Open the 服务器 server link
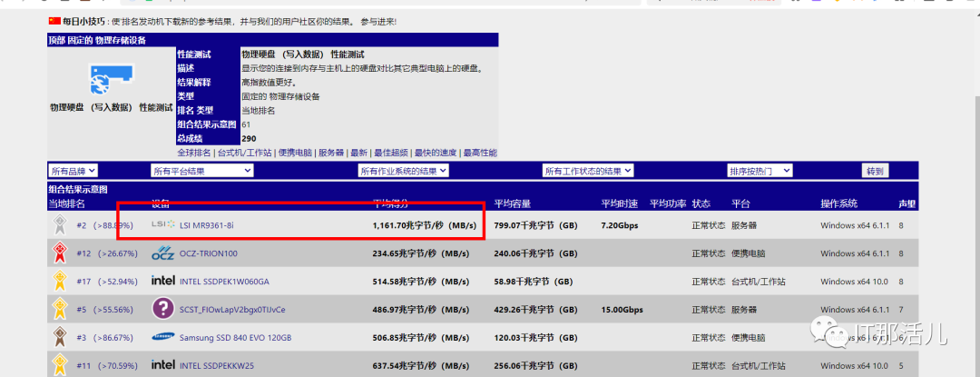The width and height of the screenshot is (980, 377). click(331, 153)
